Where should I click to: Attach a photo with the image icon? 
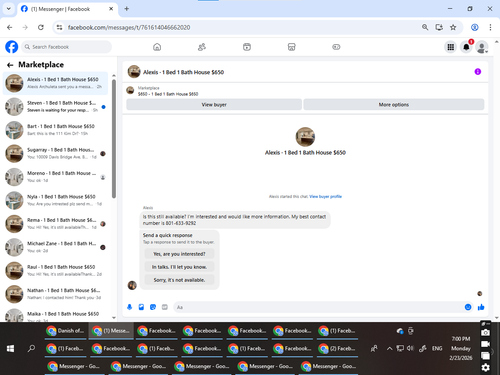[x=141, y=307]
